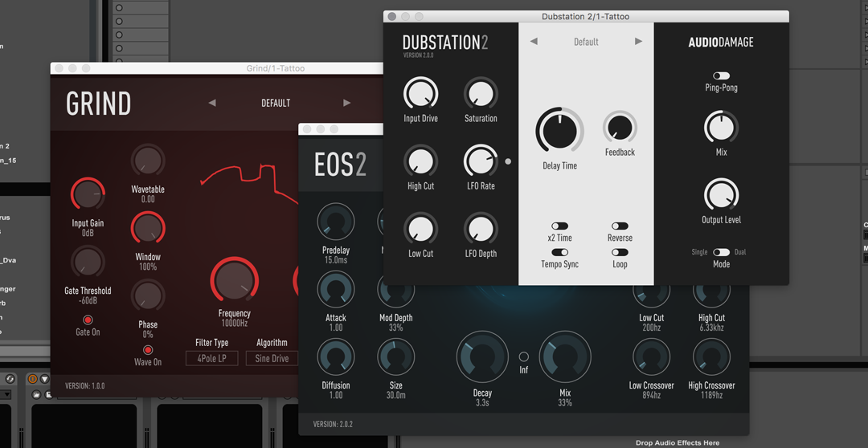This screenshot has height=448, width=868.
Task: Click the Input Drive knob
Action: click(420, 94)
